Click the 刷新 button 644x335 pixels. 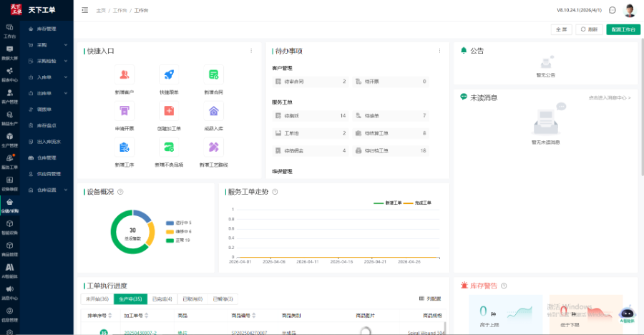tap(590, 29)
